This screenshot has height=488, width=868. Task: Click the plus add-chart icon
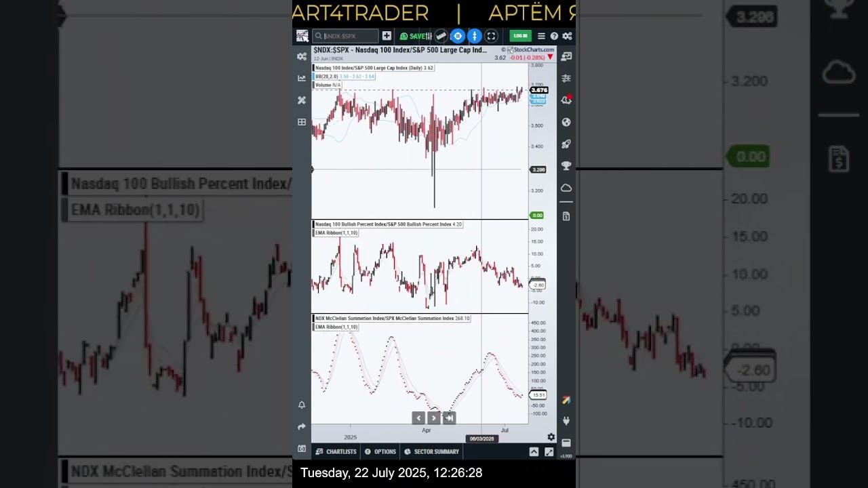[x=387, y=36]
